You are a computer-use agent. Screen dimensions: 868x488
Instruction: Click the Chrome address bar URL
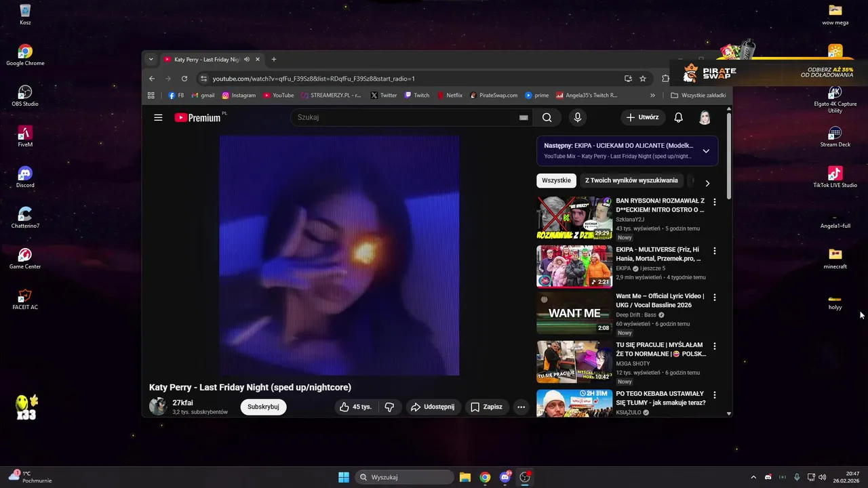(313, 79)
